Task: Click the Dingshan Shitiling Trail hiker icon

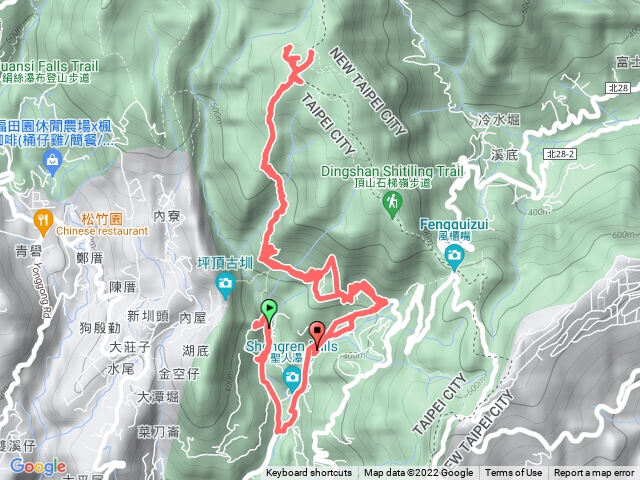Action: pyautogui.click(x=392, y=204)
